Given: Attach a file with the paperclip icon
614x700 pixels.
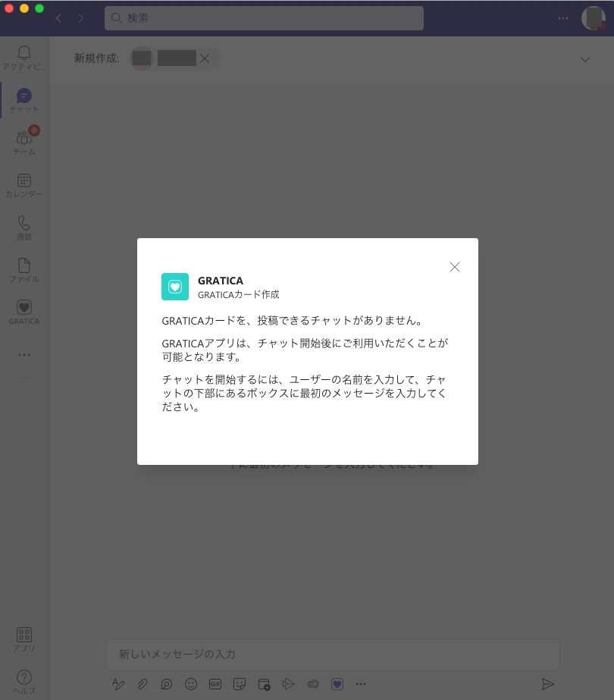Looking at the screenshot, I should point(143,684).
